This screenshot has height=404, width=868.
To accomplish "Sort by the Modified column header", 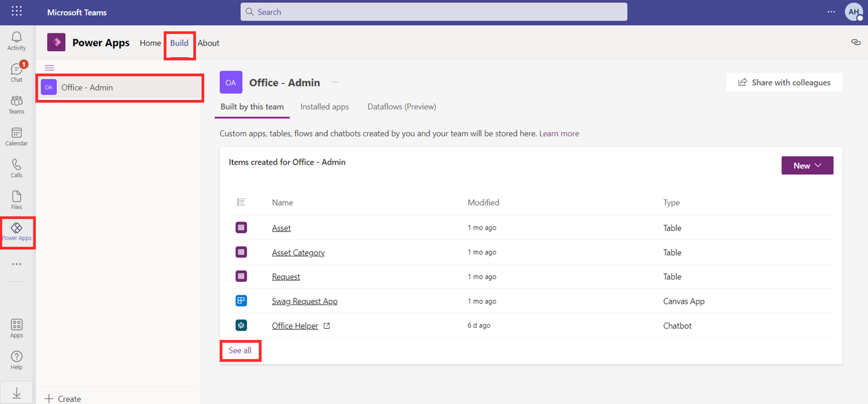I will [483, 202].
